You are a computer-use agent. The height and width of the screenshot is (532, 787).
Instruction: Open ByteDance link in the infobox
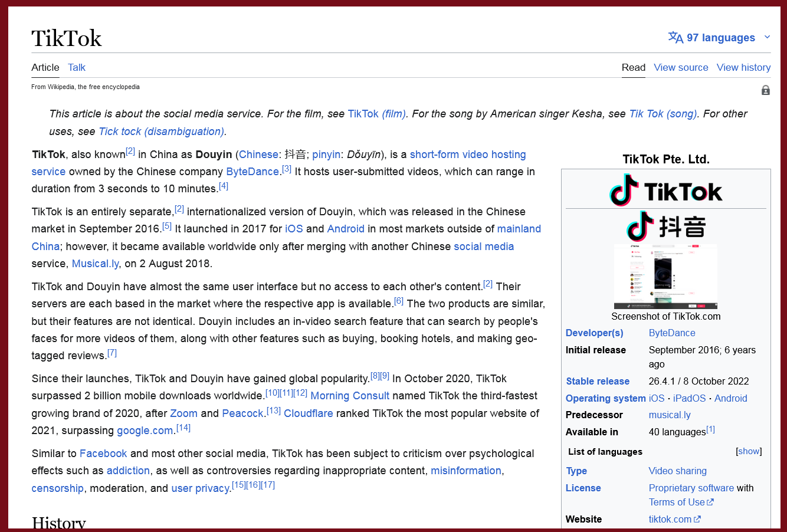tap(672, 333)
